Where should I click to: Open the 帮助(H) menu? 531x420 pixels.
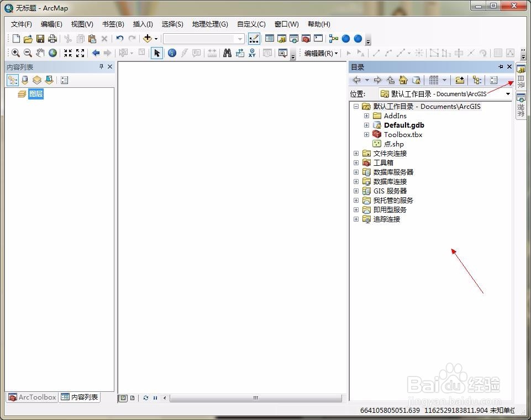click(x=319, y=24)
